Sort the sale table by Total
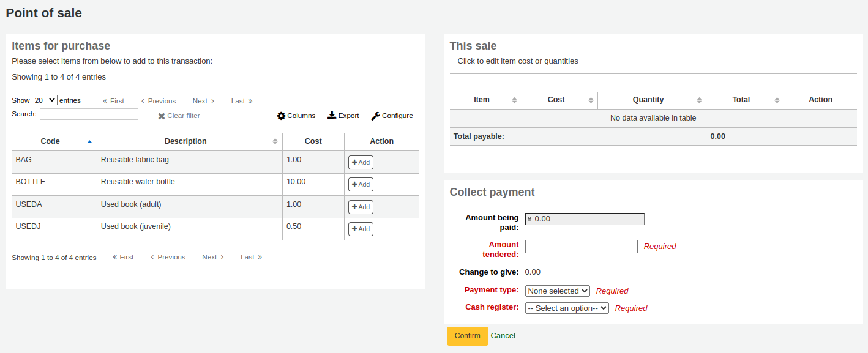 click(x=741, y=100)
